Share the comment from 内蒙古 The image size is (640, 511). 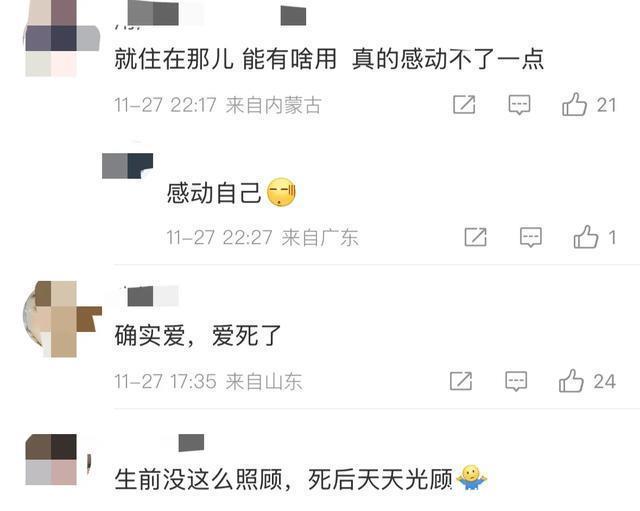[464, 104]
